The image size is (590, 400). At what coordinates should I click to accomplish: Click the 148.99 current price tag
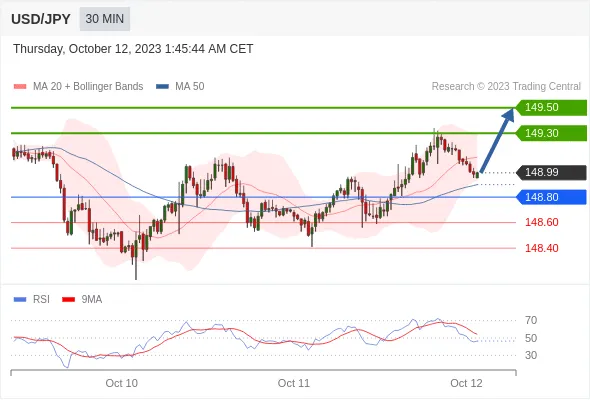pyautogui.click(x=551, y=172)
